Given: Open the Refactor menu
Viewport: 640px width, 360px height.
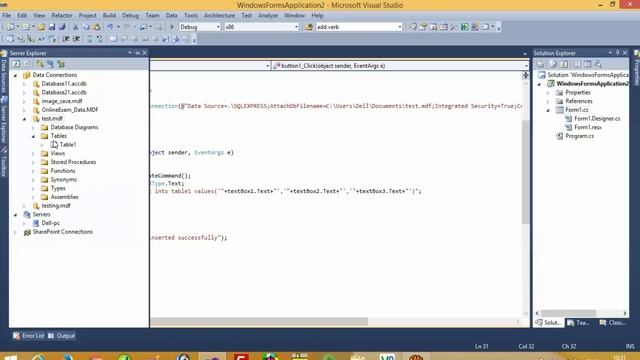Looking at the screenshot, I should (62, 16).
